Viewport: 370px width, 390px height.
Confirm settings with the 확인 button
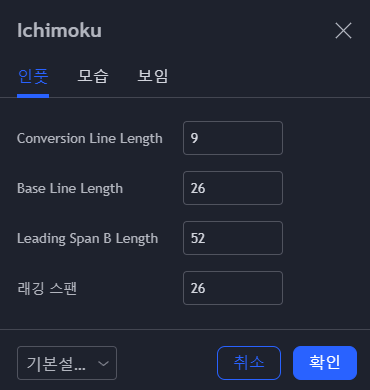pyautogui.click(x=325, y=363)
